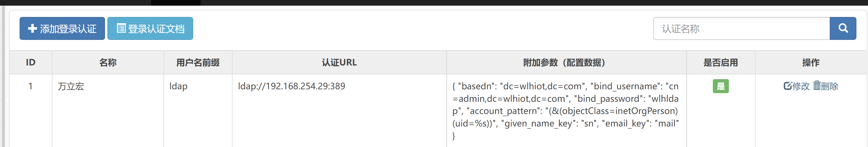868x147 pixels.
Task: Click the black tab in top bar
Action: pyautogui.click(x=175, y=2)
